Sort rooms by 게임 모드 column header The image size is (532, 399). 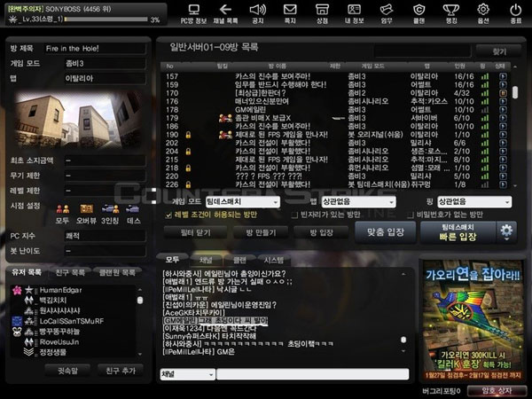click(372, 66)
